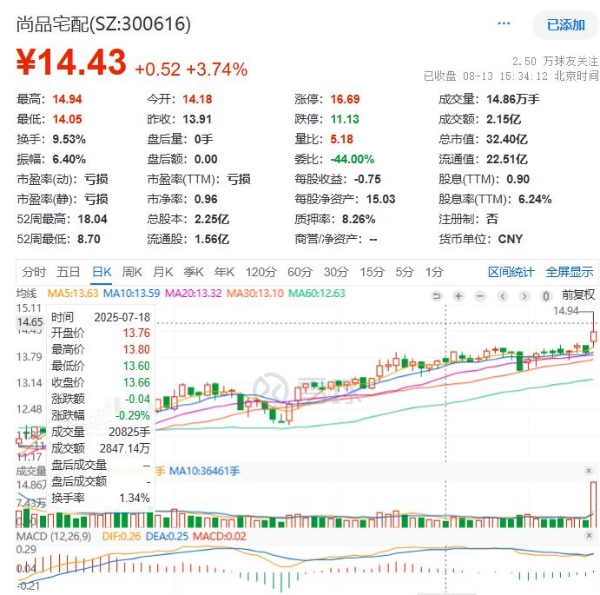
Task: Click the 52周最低: 8.70 value
Action: pyautogui.click(x=89, y=239)
